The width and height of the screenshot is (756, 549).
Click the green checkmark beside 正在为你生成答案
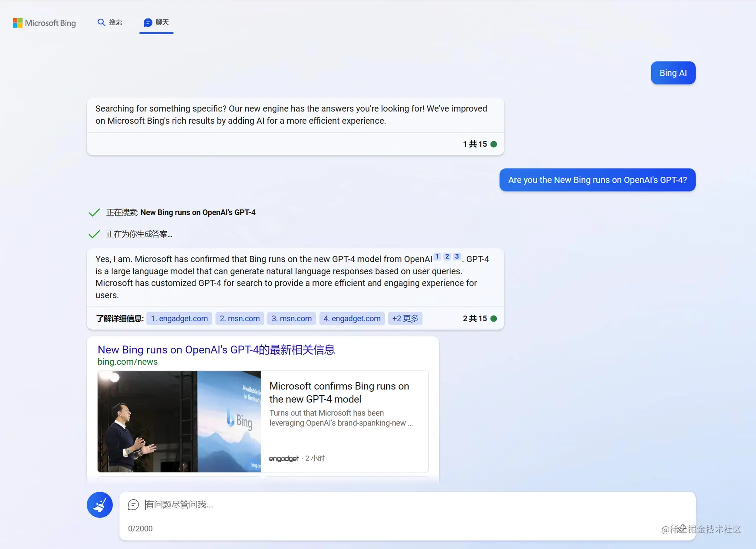[94, 234]
